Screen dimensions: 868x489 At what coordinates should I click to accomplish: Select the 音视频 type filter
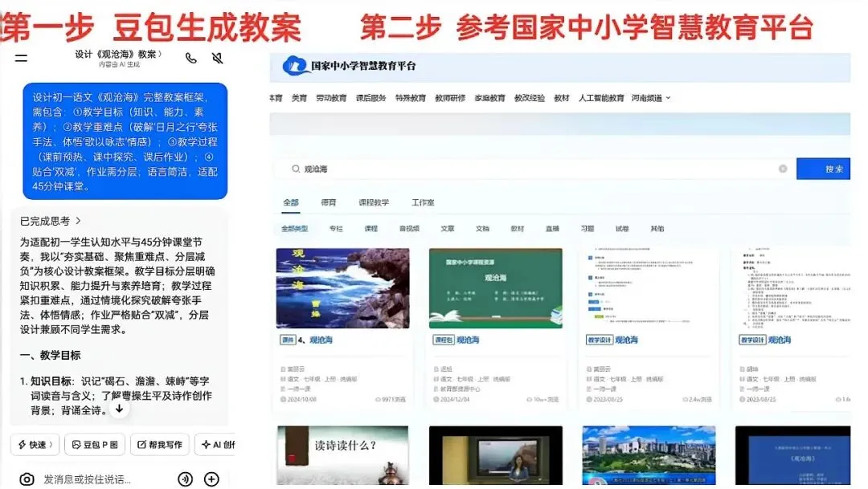pyautogui.click(x=409, y=229)
